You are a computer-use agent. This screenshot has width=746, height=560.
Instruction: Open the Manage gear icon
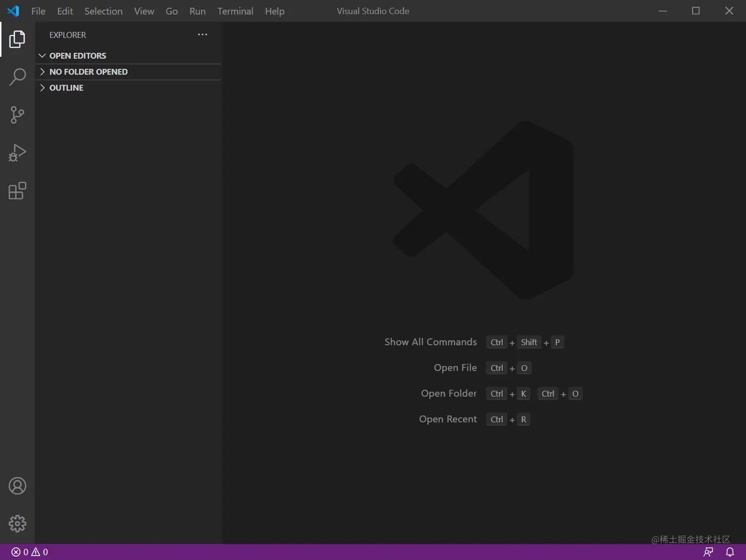(17, 523)
